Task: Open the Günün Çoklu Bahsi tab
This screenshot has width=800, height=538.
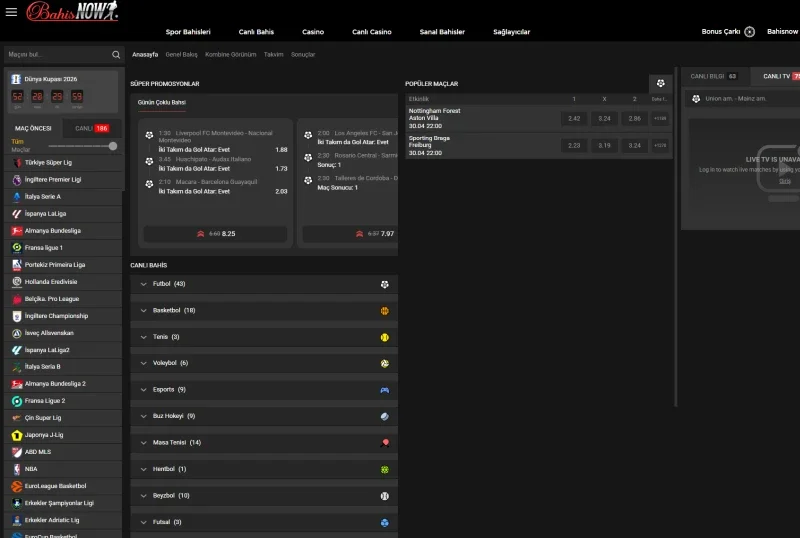Action: (x=161, y=103)
